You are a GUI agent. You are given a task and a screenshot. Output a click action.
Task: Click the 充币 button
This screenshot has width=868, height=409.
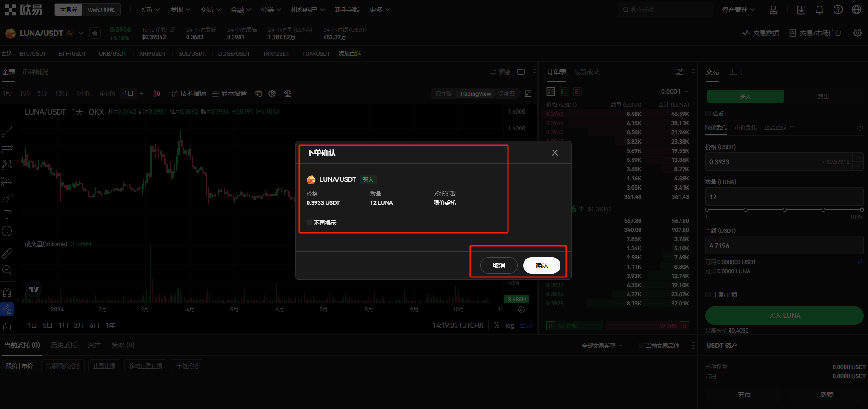(x=744, y=394)
